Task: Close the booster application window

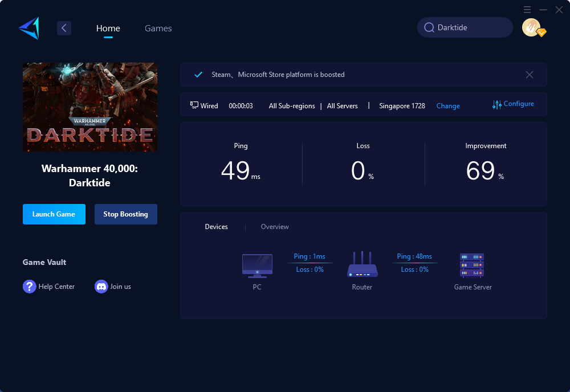Action: (559, 10)
